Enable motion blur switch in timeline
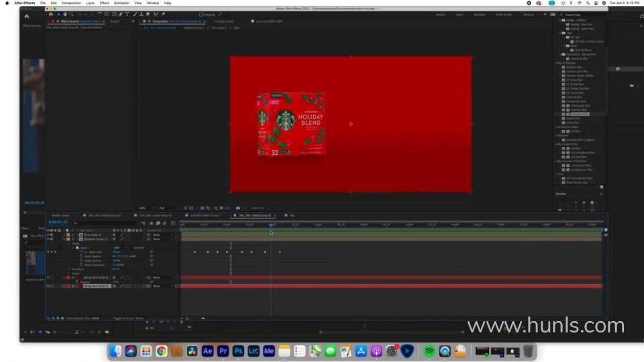 [164, 223]
